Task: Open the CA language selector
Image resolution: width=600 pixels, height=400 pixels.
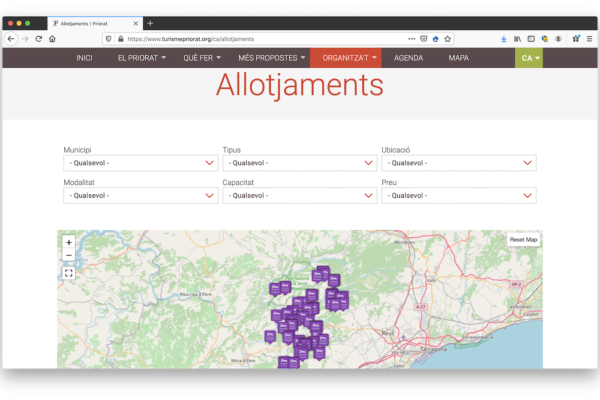Action: [x=529, y=58]
